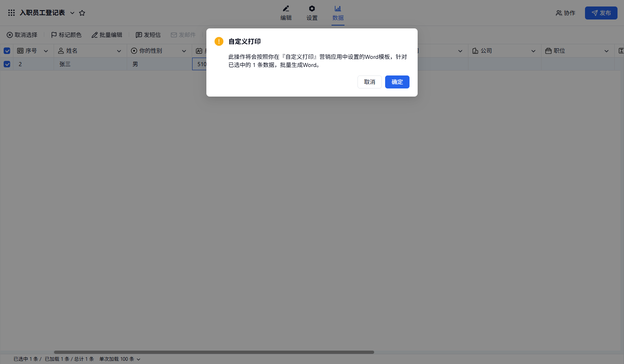Screen dimensions: 624x364
Task: Star the 入职员工登记表 form as favorite
Action: coord(82,13)
